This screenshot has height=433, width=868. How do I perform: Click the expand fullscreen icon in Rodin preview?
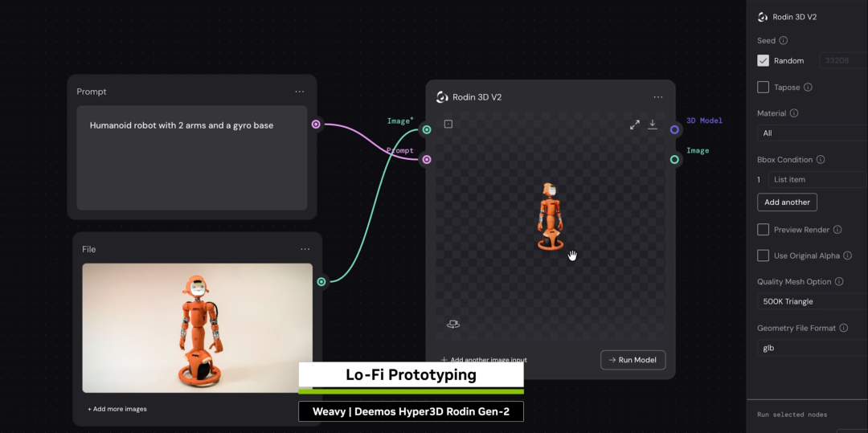[635, 125]
